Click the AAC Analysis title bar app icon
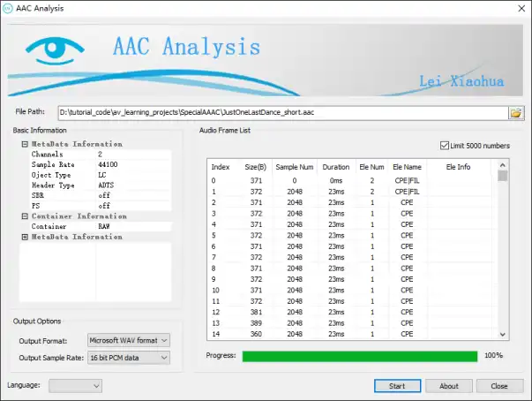The width and height of the screenshot is (532, 401). tap(7, 8)
